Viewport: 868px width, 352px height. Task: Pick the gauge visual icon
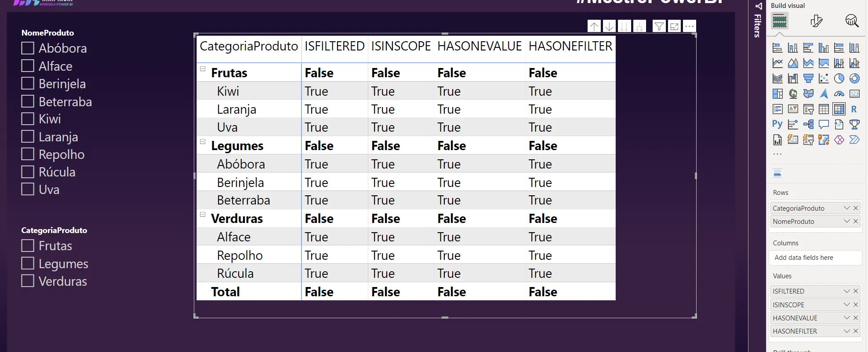coord(839,94)
